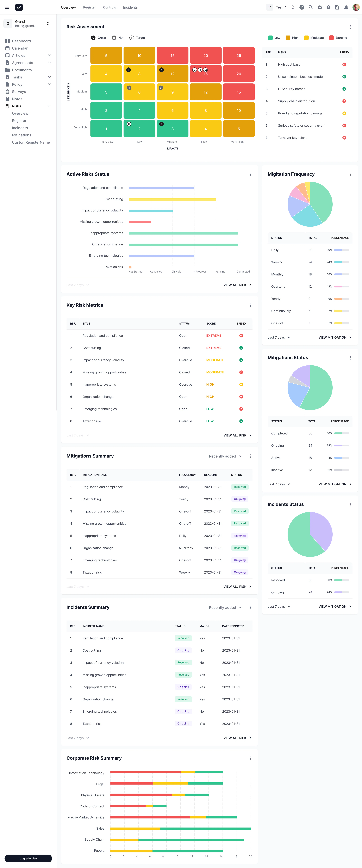Toggle the Target marker filter
This screenshot has height=868, width=362.
coord(137,38)
